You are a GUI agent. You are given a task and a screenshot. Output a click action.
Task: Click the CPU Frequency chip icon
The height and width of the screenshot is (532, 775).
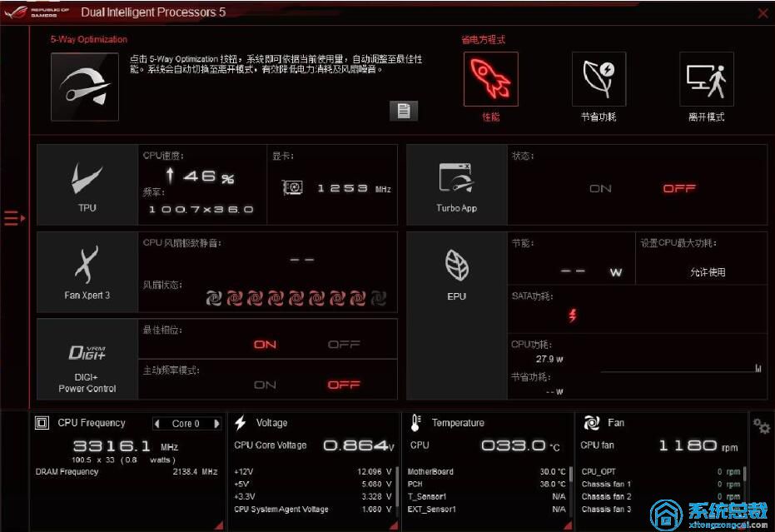42,423
